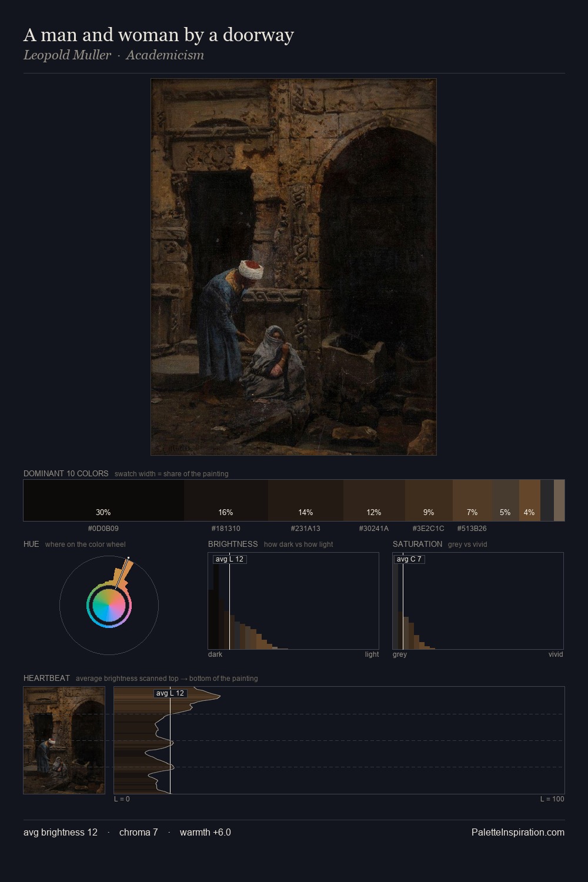Viewport: 588px width, 882px height.
Task: Click the Academicism style label
Action: tap(165, 55)
